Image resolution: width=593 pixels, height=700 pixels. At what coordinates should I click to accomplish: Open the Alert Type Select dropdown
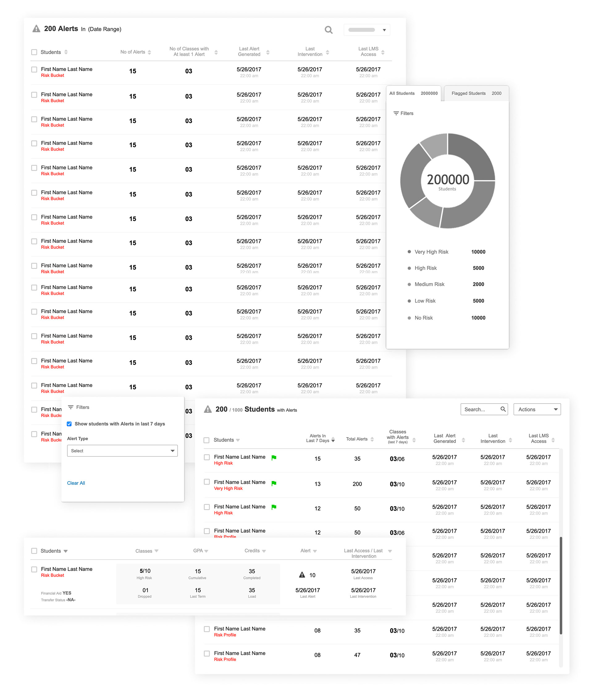(x=122, y=451)
